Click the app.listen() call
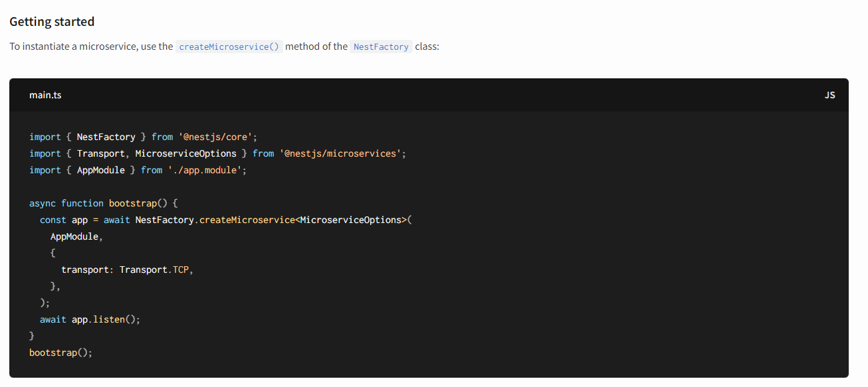Image resolution: width=868 pixels, height=387 pixels. tap(104, 319)
